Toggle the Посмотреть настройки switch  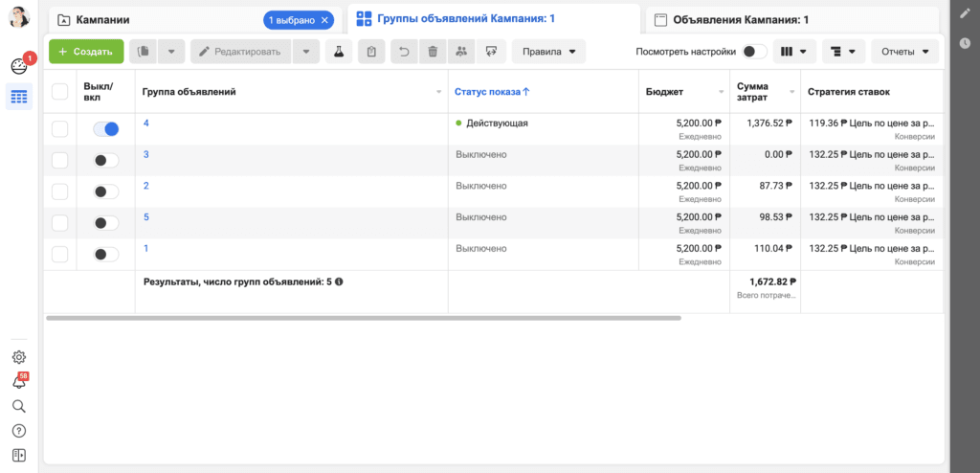(755, 52)
